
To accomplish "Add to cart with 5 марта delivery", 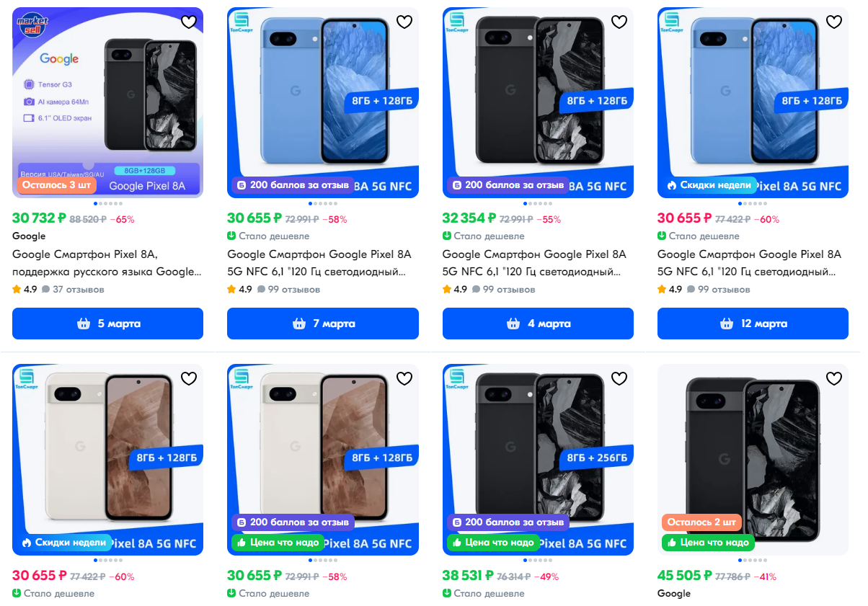I will point(107,324).
